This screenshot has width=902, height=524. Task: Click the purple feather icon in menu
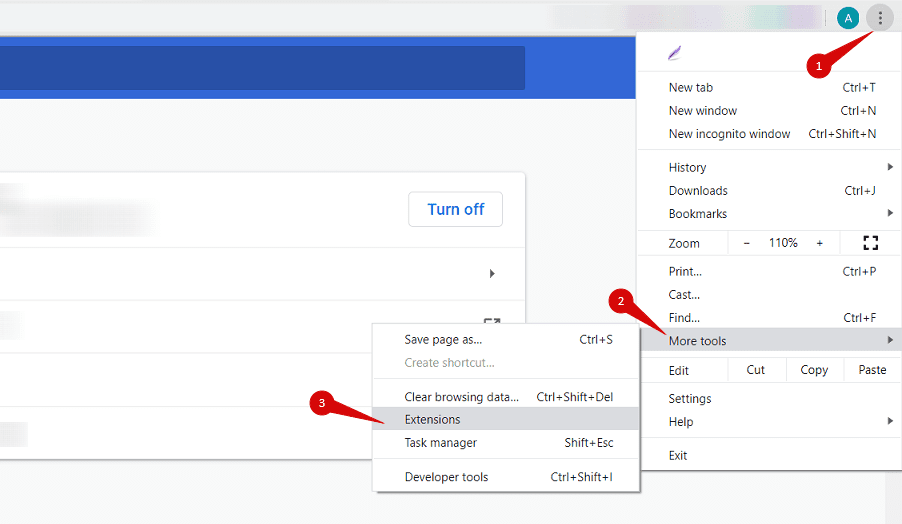(x=676, y=53)
